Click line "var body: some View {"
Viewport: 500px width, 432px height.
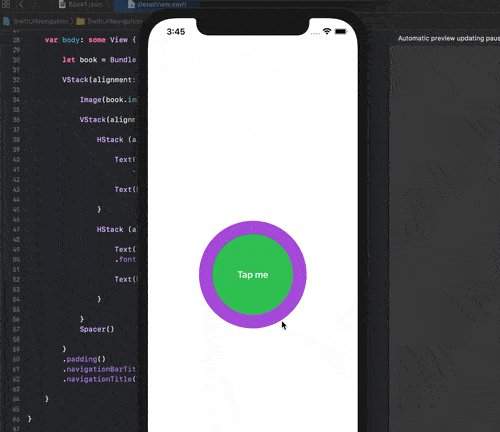90,40
